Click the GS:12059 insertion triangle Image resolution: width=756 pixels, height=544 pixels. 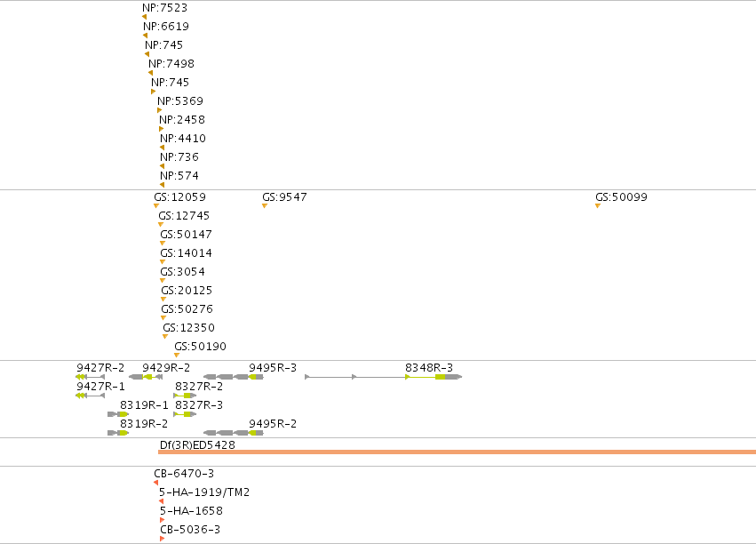pos(156,206)
